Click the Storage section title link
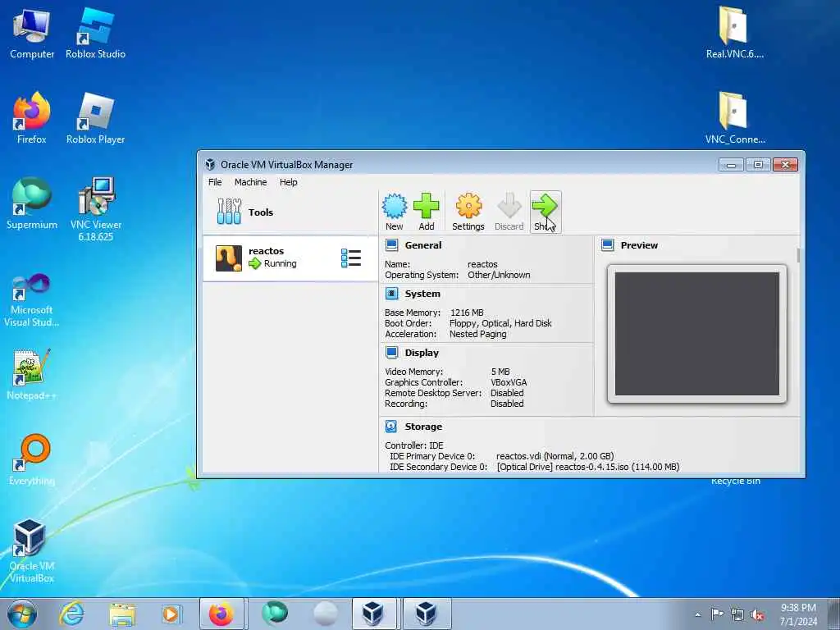 (423, 427)
